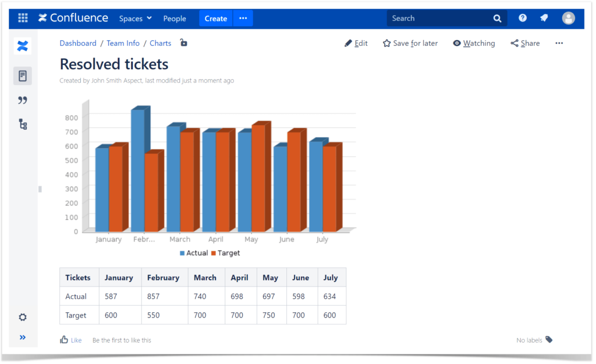The width and height of the screenshot is (596, 364).
Task: Click the page restrictions padlock icon
Action: (x=183, y=42)
